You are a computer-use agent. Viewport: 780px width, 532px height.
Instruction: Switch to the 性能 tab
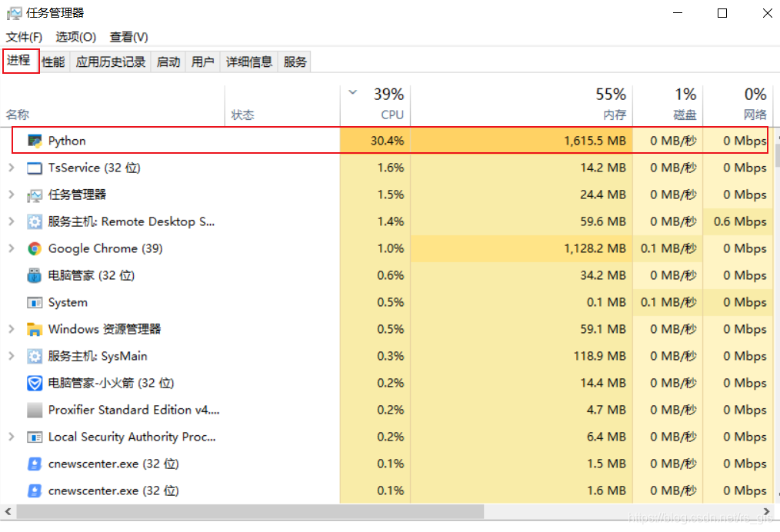[54, 62]
